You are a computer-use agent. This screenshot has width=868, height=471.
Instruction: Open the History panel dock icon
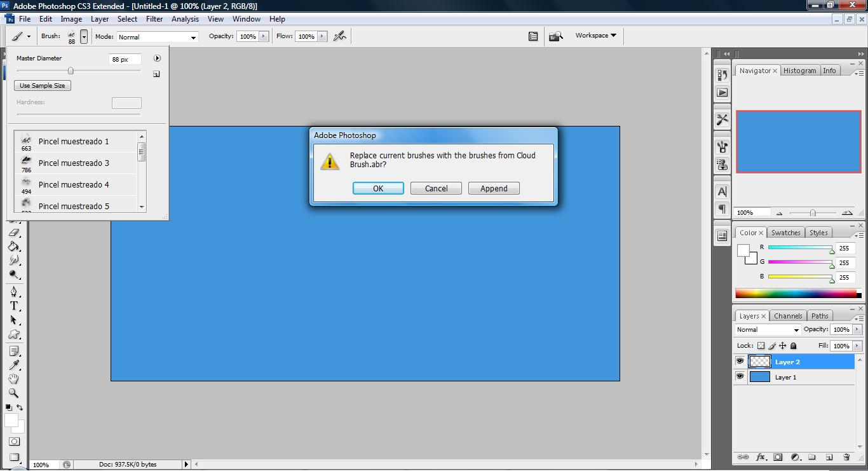point(722,75)
